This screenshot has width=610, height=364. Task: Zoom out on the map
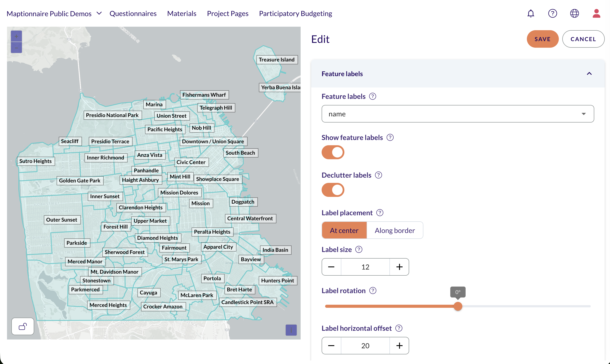coord(16,48)
